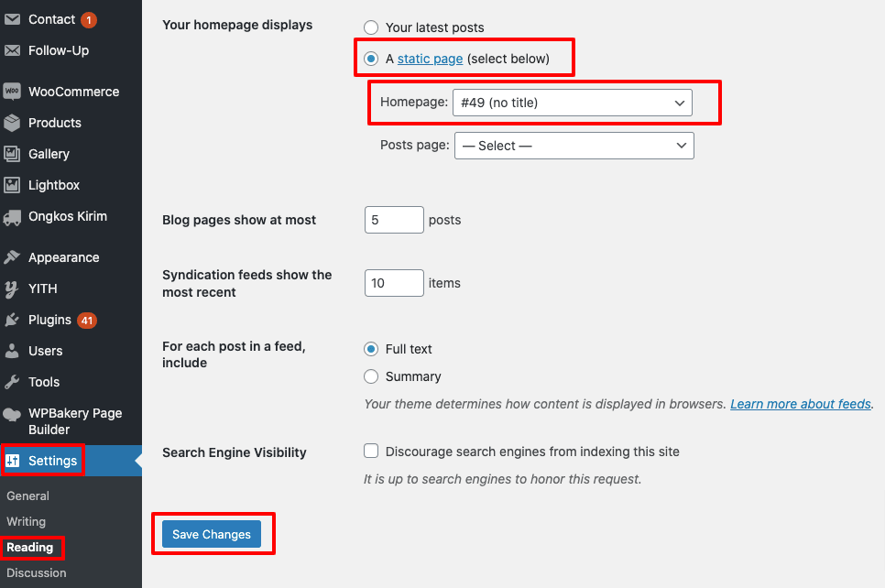885x588 pixels.
Task: Click the Ongkos Kirim truck icon
Action: point(12,217)
